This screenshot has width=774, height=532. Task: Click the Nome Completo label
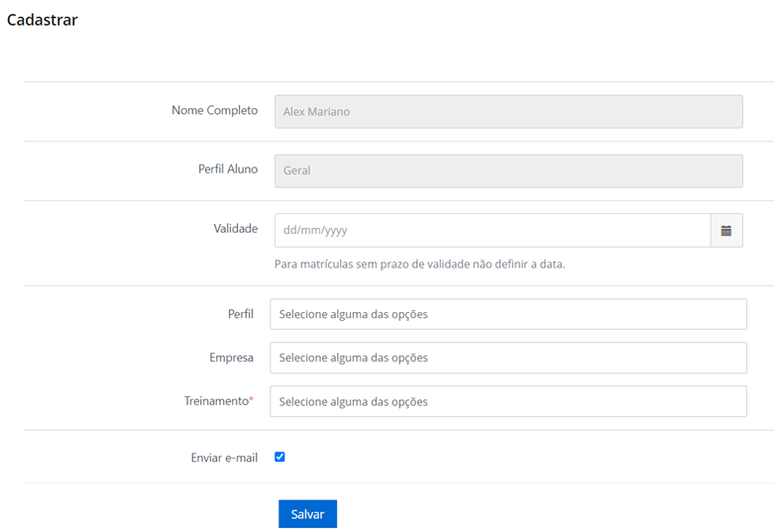click(214, 111)
